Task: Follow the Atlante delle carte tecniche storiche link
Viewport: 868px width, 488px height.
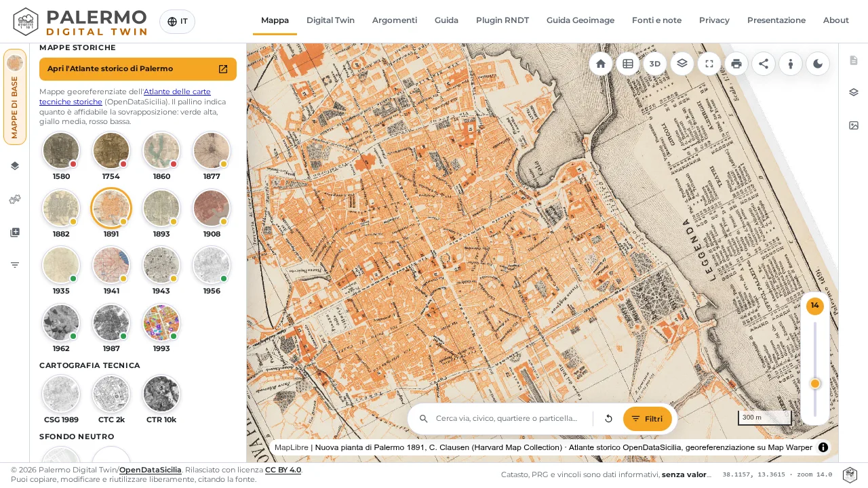Action: (x=125, y=96)
